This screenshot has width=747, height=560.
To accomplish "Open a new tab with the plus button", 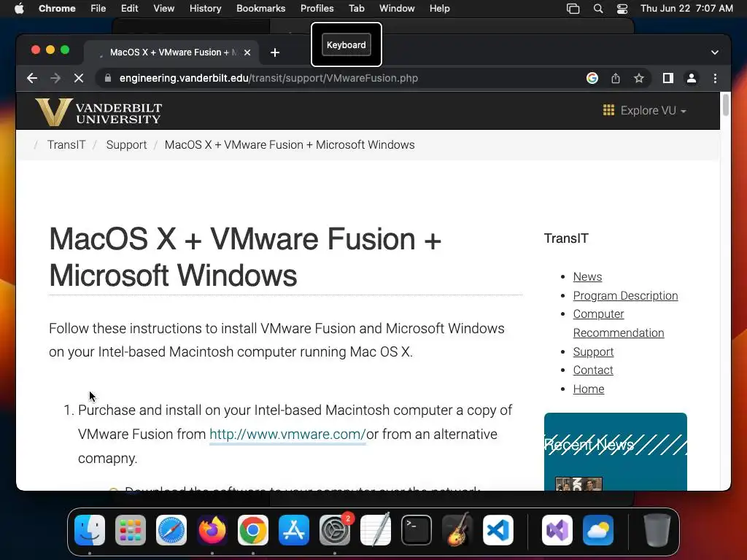I will pyautogui.click(x=275, y=52).
